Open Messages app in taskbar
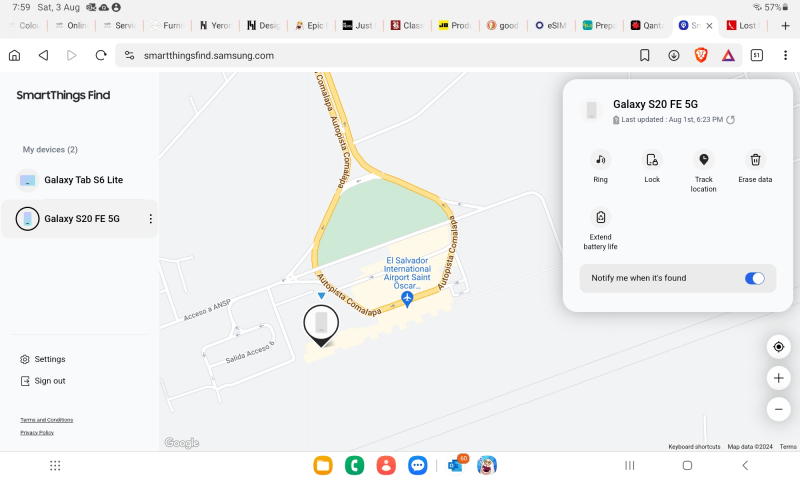Screen dimensions: 800x480 pyautogui.click(x=418, y=465)
